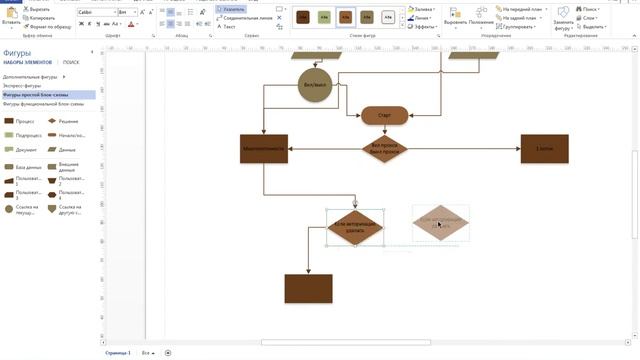640x360 pixels.
Task: Open the font color dropdown arrow
Action: 137,24
